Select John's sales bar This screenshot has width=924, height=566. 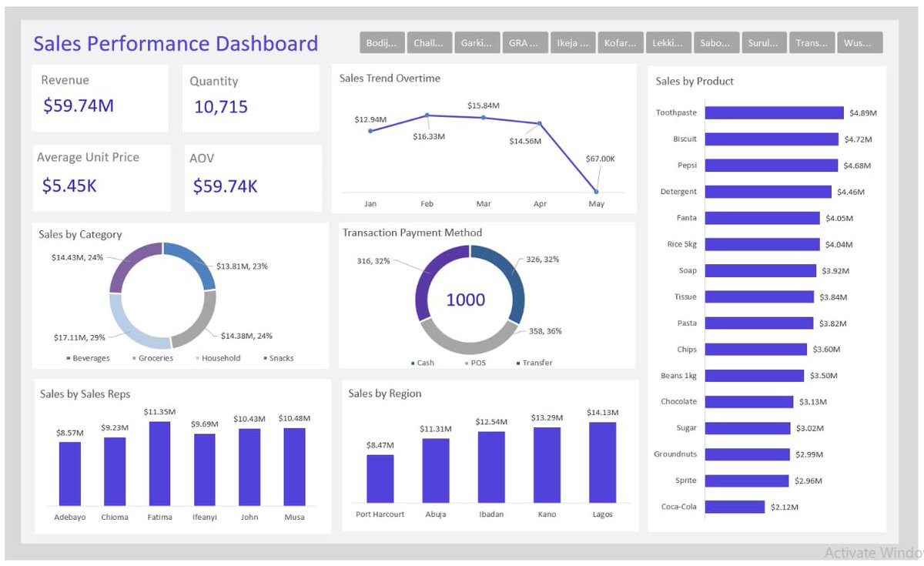[249, 467]
